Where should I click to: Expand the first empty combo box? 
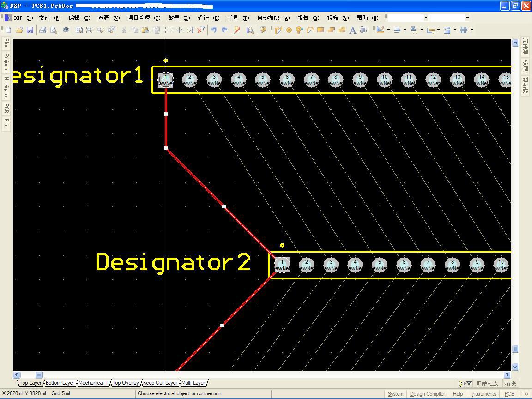426,18
